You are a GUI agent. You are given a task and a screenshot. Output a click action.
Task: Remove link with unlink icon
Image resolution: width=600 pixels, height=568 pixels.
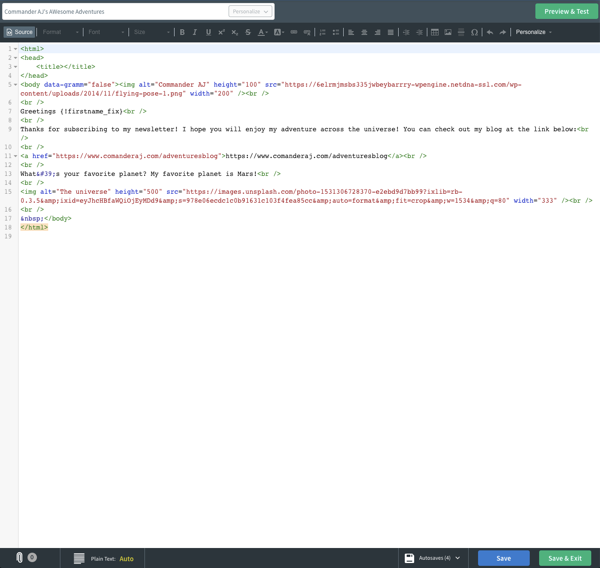[x=307, y=32]
